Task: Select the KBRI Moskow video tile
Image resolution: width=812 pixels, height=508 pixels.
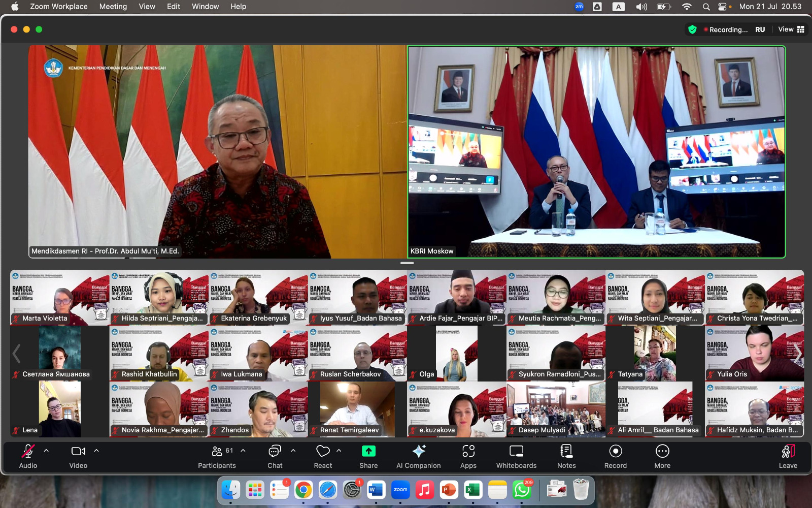Action: [596, 152]
